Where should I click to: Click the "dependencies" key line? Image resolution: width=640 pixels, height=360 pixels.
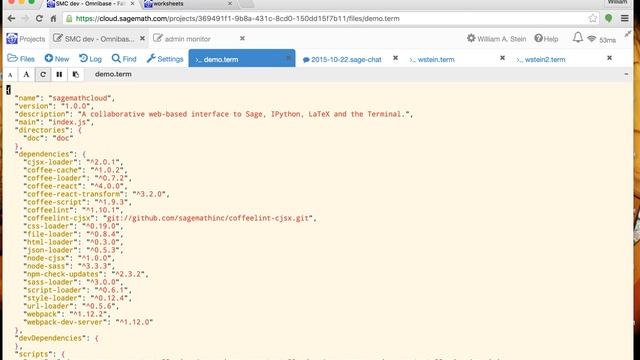click(x=50, y=154)
